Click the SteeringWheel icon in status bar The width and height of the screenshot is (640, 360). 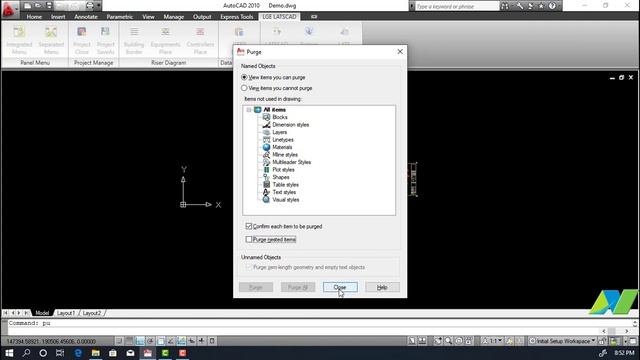(x=458, y=341)
